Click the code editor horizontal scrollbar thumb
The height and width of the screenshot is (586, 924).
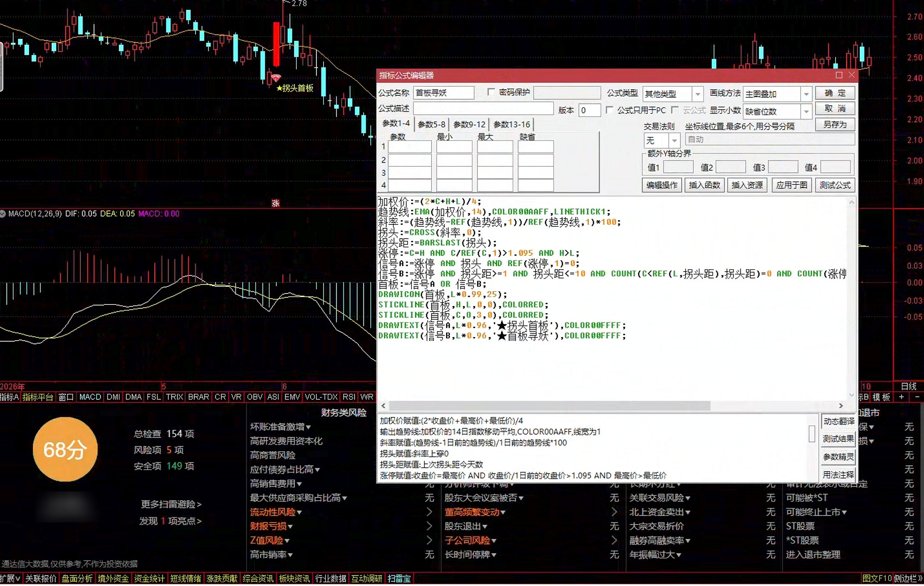click(x=550, y=406)
